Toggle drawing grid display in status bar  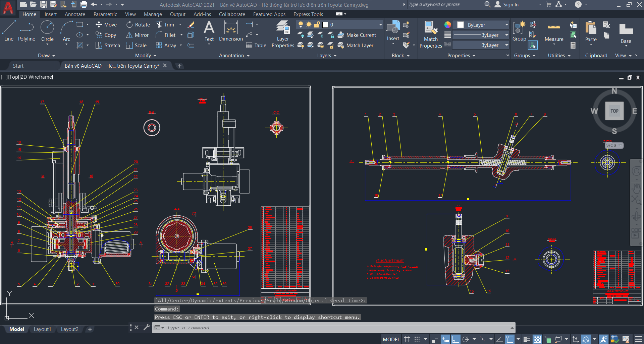pyautogui.click(x=407, y=339)
